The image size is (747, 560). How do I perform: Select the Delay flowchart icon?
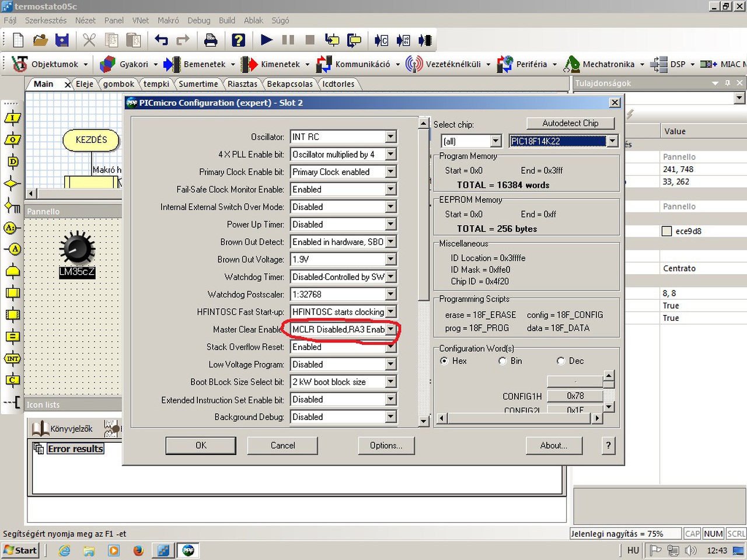[x=12, y=162]
